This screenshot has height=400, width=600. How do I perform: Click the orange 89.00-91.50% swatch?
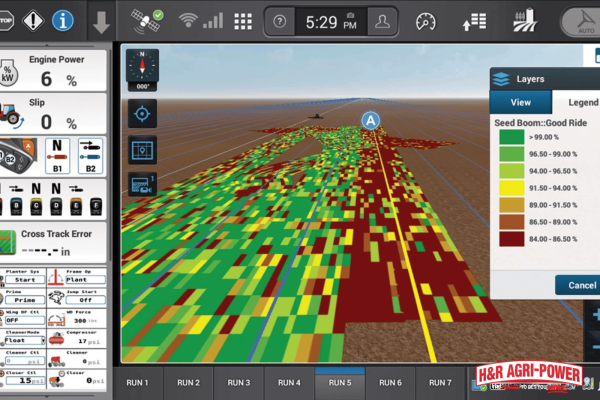tap(512, 205)
